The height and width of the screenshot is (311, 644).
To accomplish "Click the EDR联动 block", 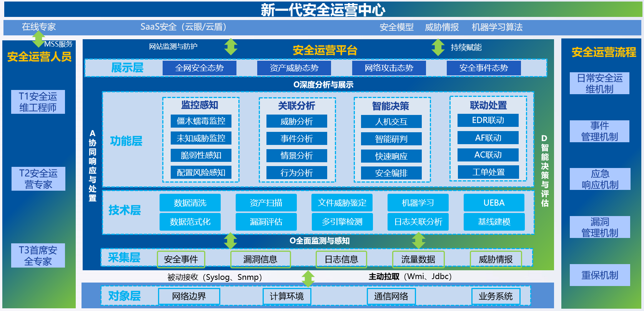I will (488, 120).
